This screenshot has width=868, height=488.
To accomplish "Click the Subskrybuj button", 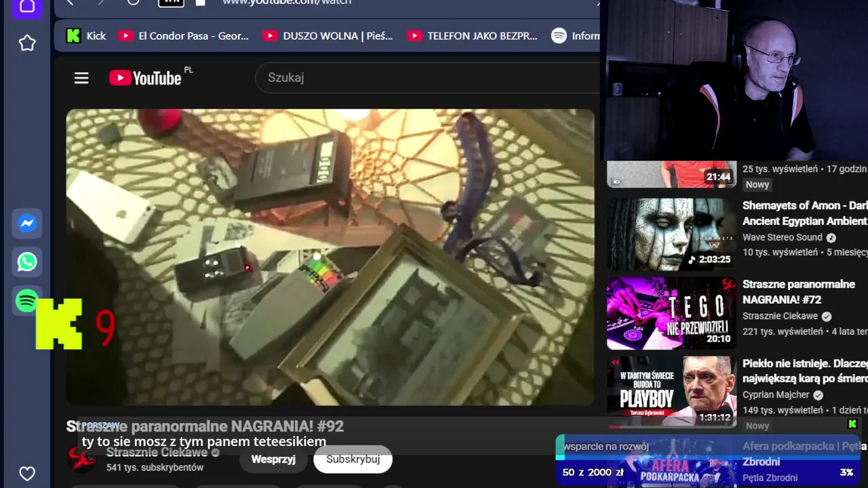I will pyautogui.click(x=353, y=460).
